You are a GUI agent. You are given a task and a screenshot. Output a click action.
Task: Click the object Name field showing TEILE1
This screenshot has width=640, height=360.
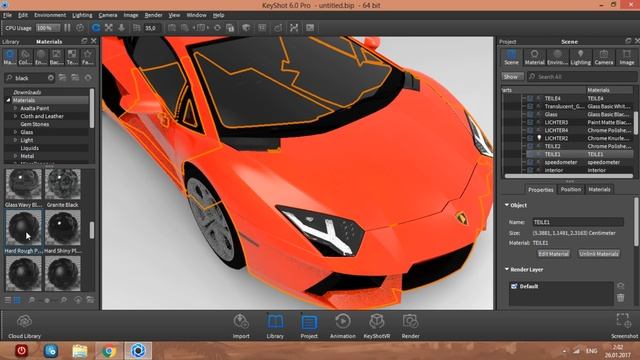578,222
